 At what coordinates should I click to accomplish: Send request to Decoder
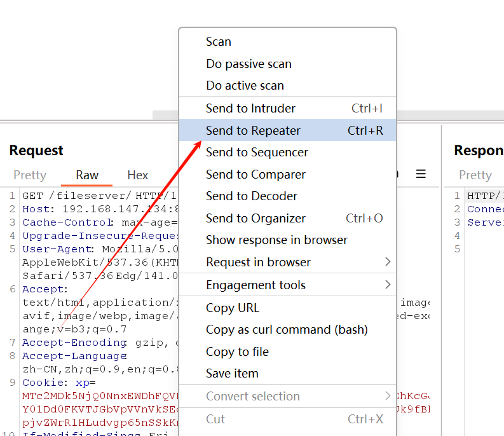pyautogui.click(x=251, y=196)
